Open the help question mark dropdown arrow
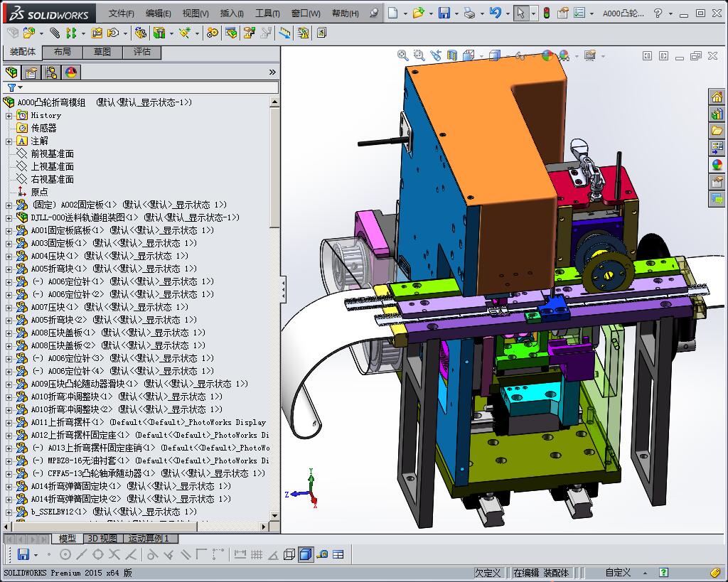728x582 pixels. [670, 14]
